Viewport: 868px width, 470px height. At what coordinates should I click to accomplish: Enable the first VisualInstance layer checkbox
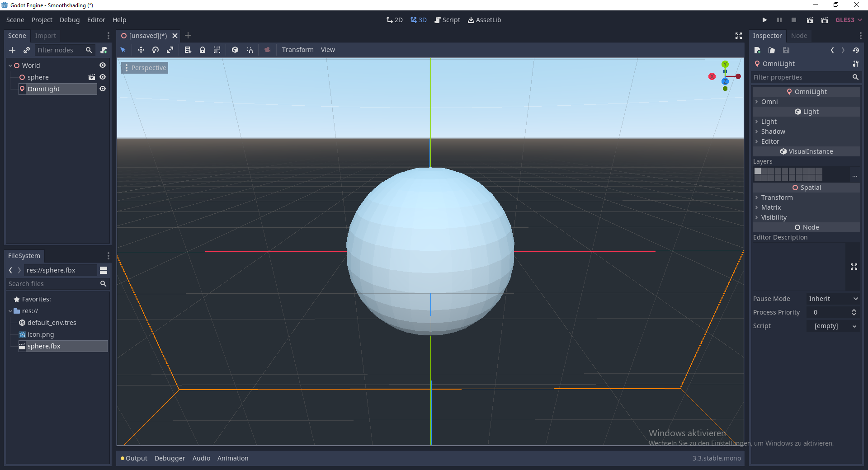(757, 171)
